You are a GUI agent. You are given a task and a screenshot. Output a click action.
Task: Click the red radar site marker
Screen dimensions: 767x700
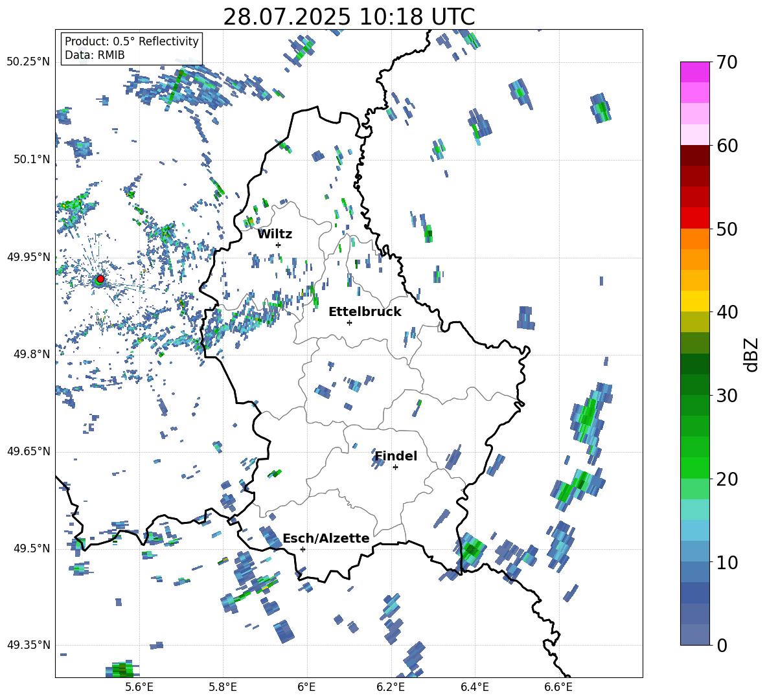coord(100,279)
